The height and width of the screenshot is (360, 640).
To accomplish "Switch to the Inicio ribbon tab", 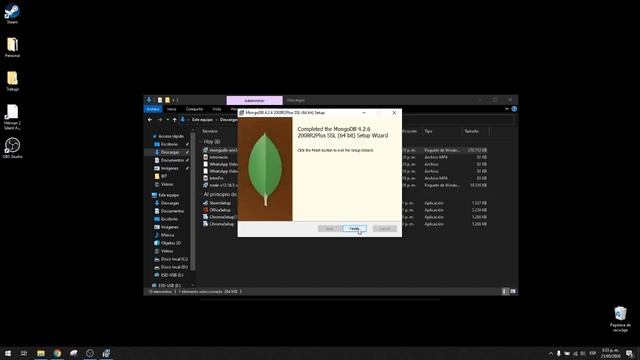I will 171,109.
